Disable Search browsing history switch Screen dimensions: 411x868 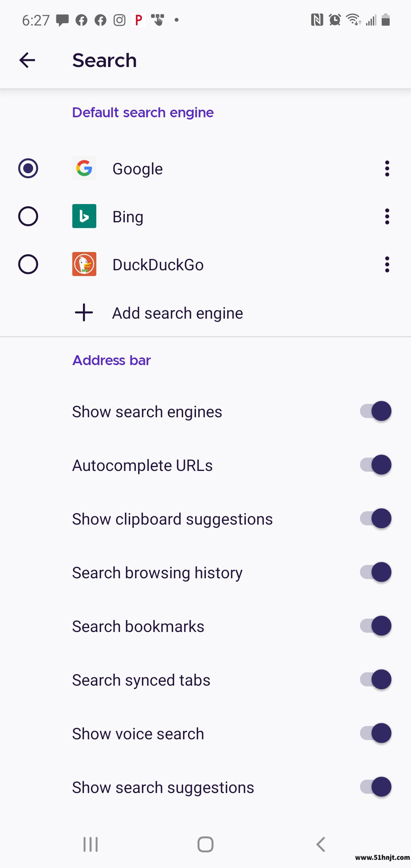point(376,572)
